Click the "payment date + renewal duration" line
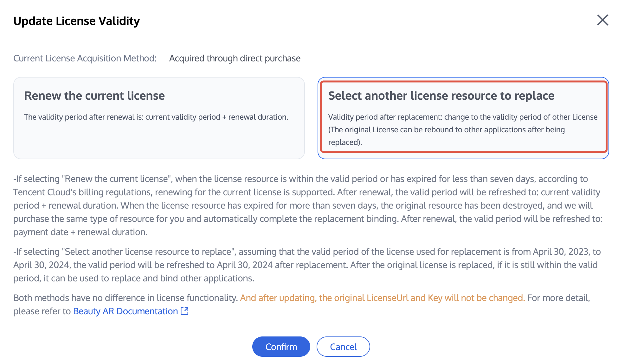Viewport: 618px width, 364px height. [80, 232]
